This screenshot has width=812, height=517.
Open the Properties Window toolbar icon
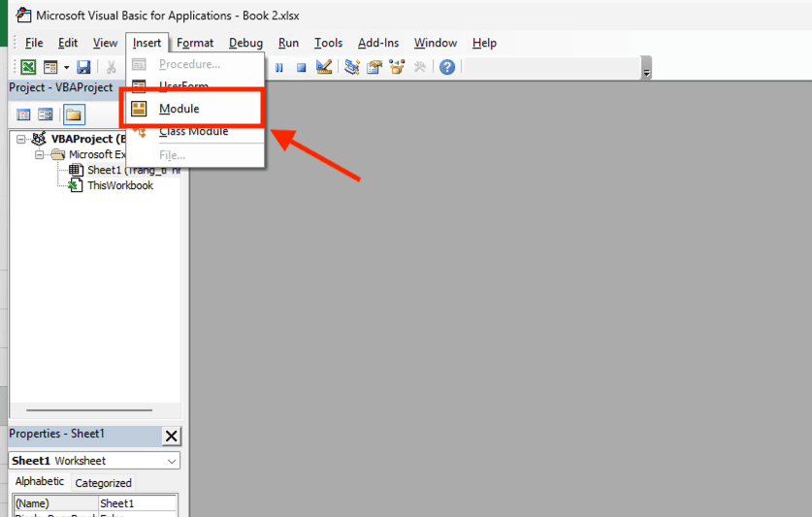(374, 67)
